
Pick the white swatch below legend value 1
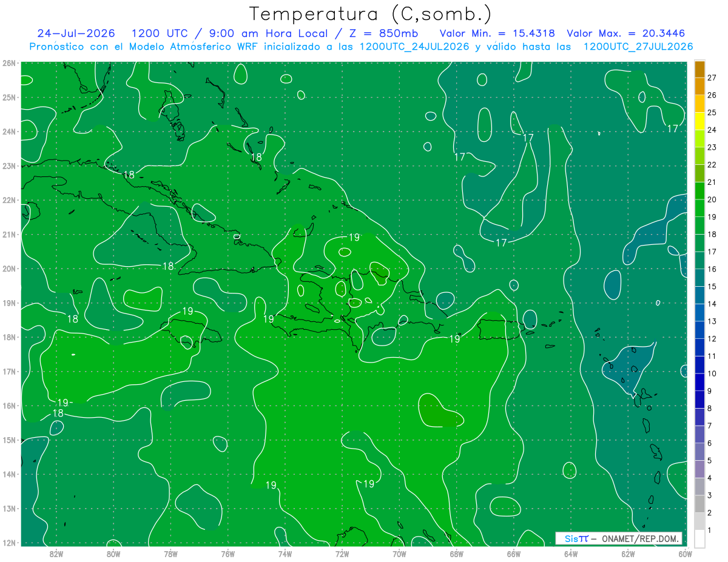(699, 538)
